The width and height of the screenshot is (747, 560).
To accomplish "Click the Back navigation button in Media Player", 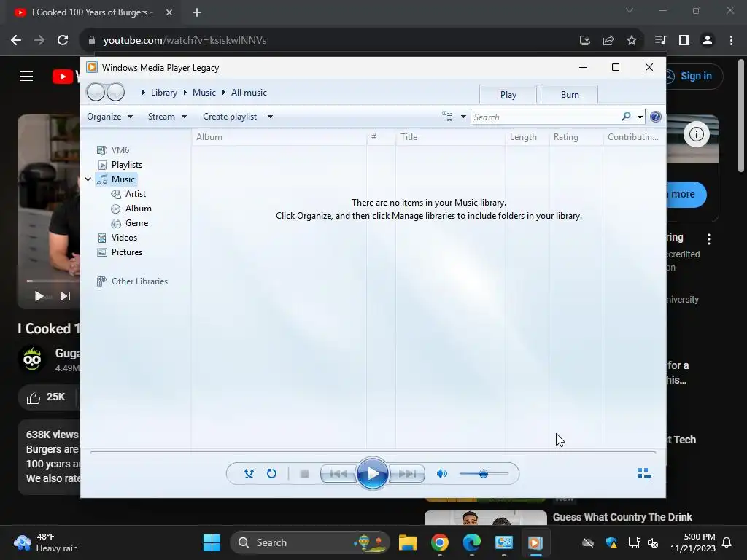I will tap(96, 92).
